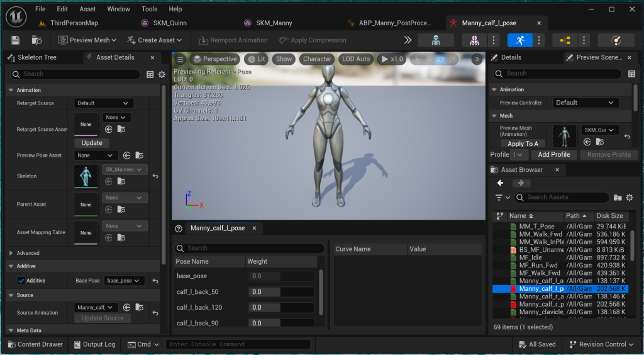The image size is (644, 355).
Task: Open Source Animation Manny_calf dropdown
Action: (96, 307)
